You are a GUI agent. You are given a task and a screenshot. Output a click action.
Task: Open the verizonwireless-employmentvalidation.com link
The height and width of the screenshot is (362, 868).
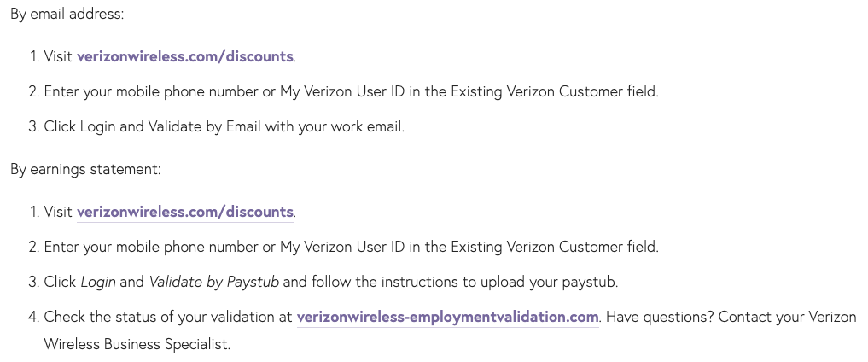tap(448, 317)
